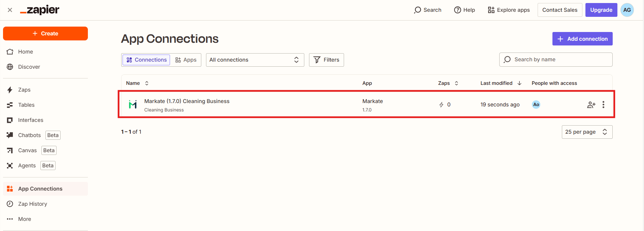Click the 'Cleaning Business' subtitle text
The height and width of the screenshot is (231, 644).
click(164, 110)
